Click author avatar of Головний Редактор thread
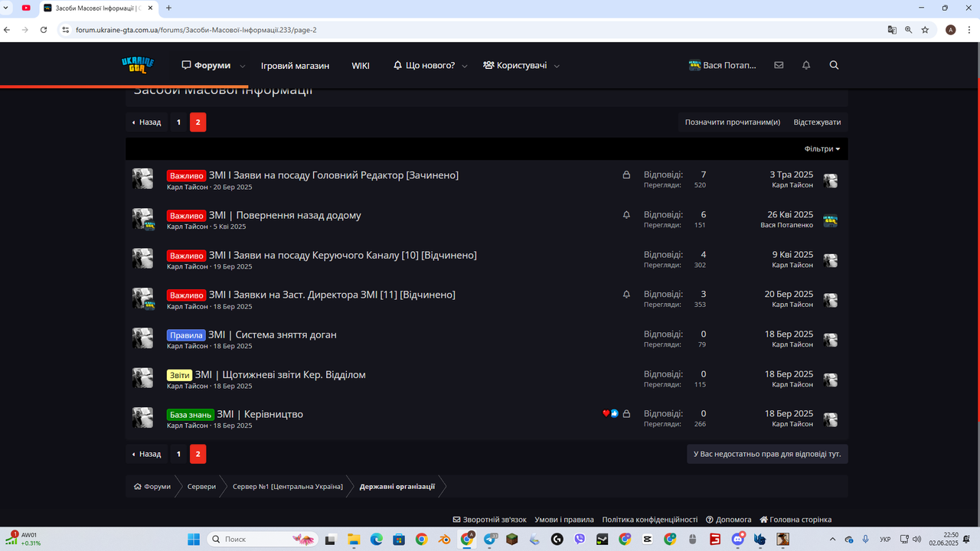Image resolution: width=980 pixels, height=551 pixels. coord(142,179)
